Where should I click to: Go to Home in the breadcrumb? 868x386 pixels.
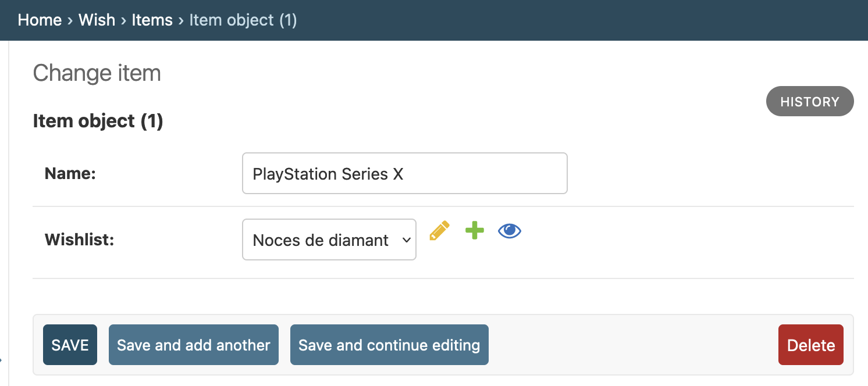(x=40, y=20)
